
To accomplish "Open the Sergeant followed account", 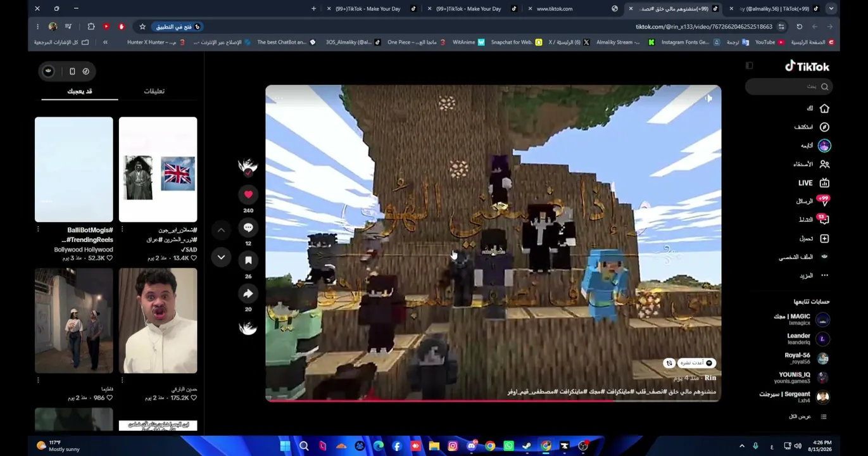I will point(794,397).
